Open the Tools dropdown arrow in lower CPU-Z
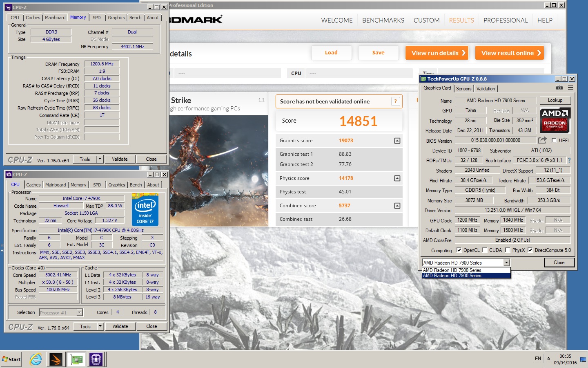Viewport: 588px width, 368px height. coord(100,326)
